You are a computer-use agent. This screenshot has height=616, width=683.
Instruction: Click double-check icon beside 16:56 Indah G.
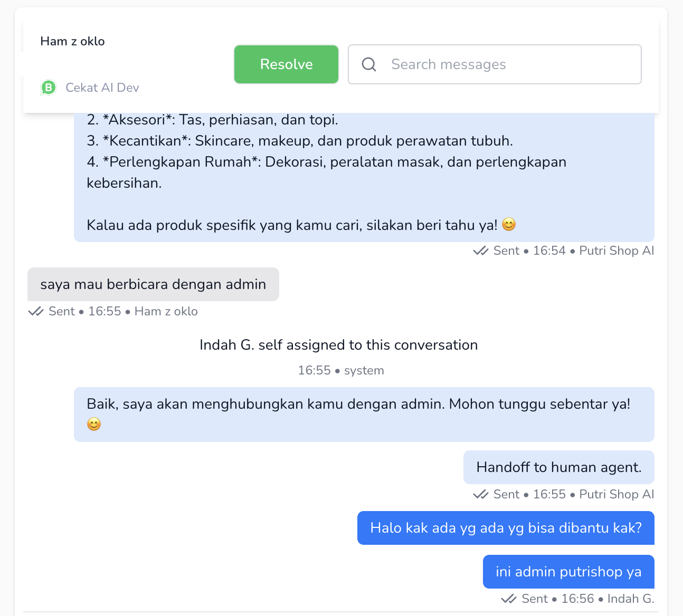pos(508,599)
